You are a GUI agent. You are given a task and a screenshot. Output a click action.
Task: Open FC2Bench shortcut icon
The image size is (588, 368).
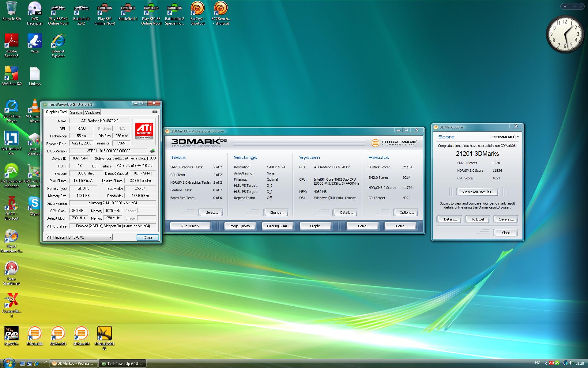(221, 13)
